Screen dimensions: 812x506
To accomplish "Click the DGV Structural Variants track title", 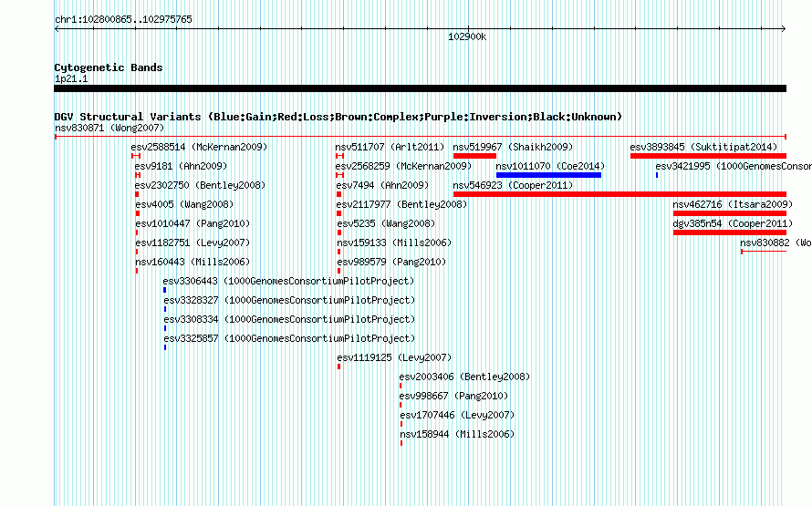I will [338, 117].
